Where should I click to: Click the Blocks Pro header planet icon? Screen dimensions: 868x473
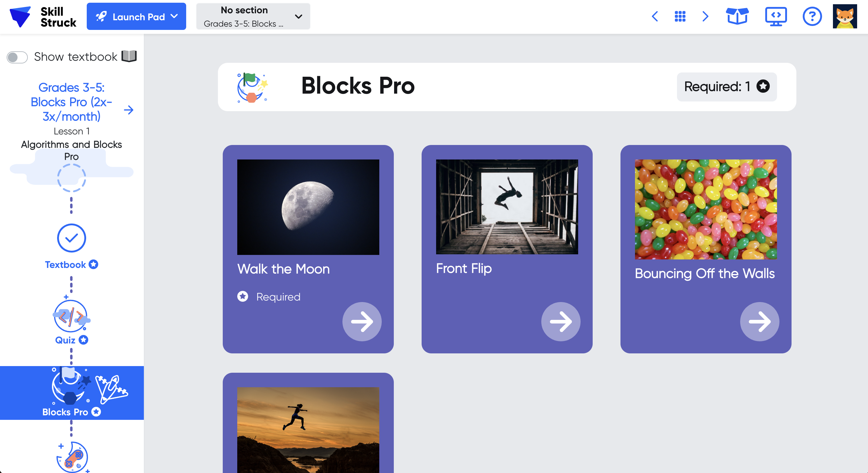click(252, 87)
